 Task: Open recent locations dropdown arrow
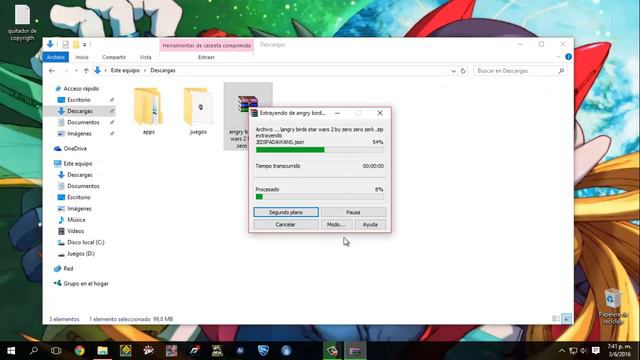pos(76,71)
